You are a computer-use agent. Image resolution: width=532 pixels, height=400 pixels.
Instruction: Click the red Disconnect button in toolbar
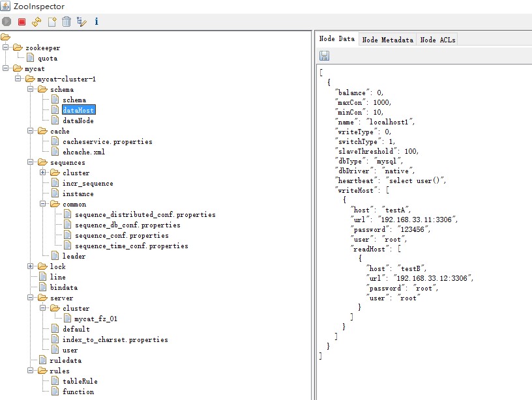(22, 21)
